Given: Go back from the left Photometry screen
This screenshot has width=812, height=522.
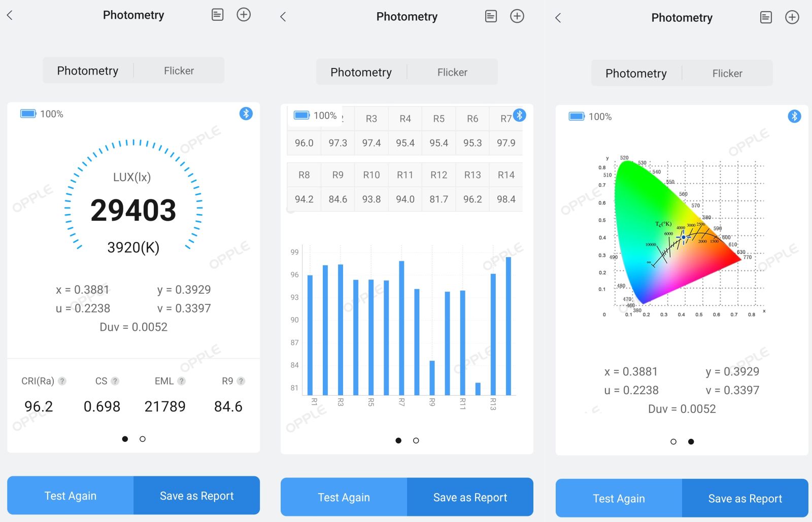Looking at the screenshot, I should (10, 15).
